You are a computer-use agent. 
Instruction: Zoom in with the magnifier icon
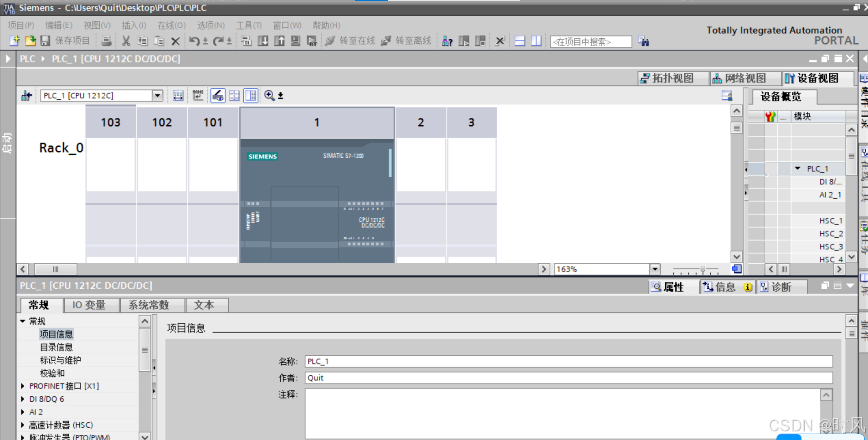coord(269,96)
